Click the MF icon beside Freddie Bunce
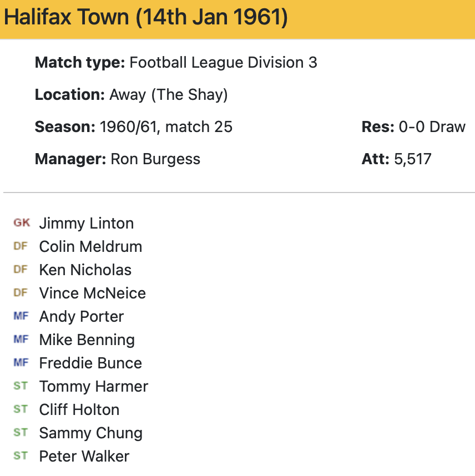 tap(21, 363)
